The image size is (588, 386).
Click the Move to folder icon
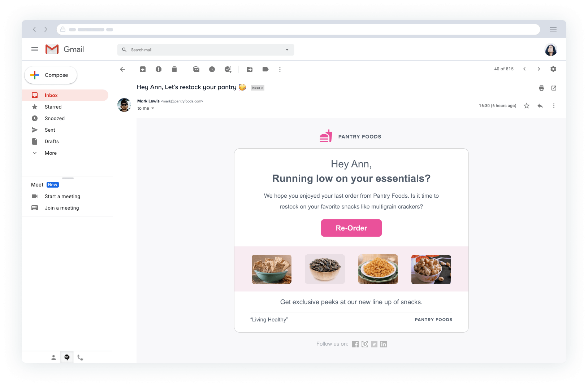click(250, 69)
